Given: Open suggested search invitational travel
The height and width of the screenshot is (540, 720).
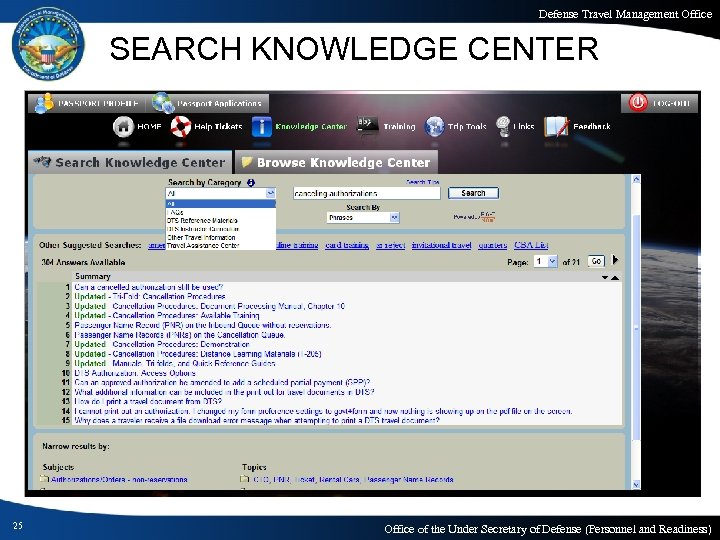Looking at the screenshot, I should [441, 245].
